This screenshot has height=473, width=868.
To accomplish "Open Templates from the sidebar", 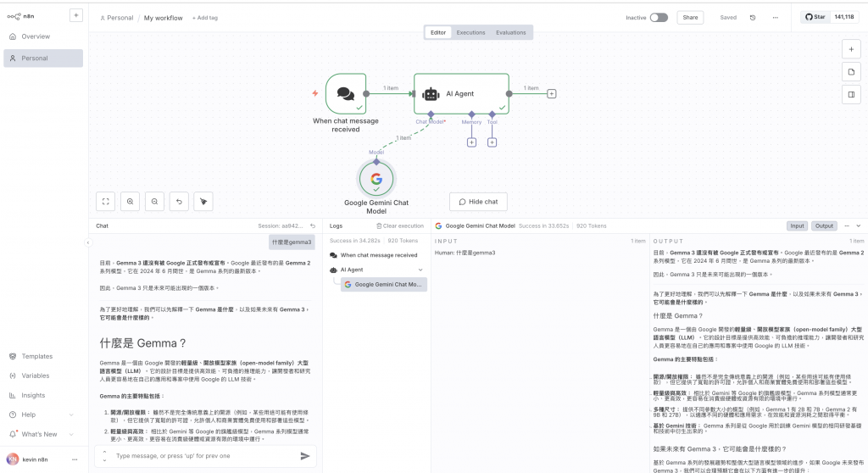I will [37, 356].
